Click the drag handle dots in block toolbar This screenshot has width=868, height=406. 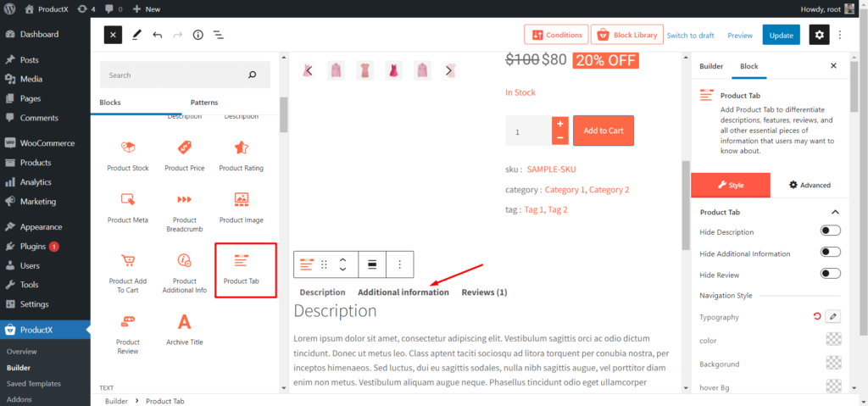coord(325,264)
